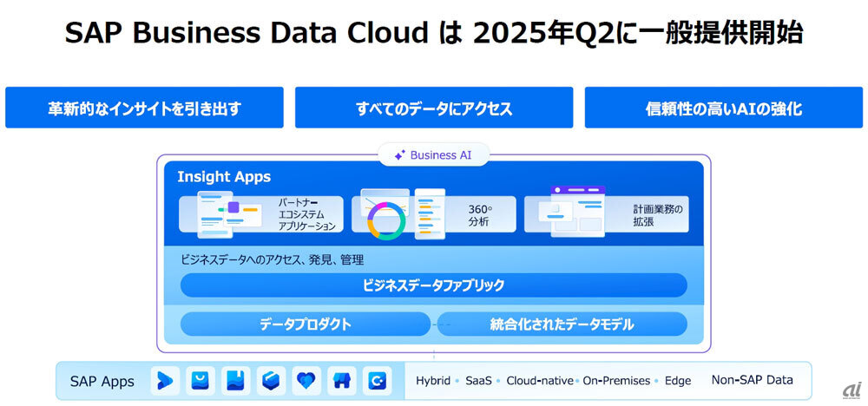The image size is (868, 406).
Task: Click the storefront SAP app icon
Action: 341,381
